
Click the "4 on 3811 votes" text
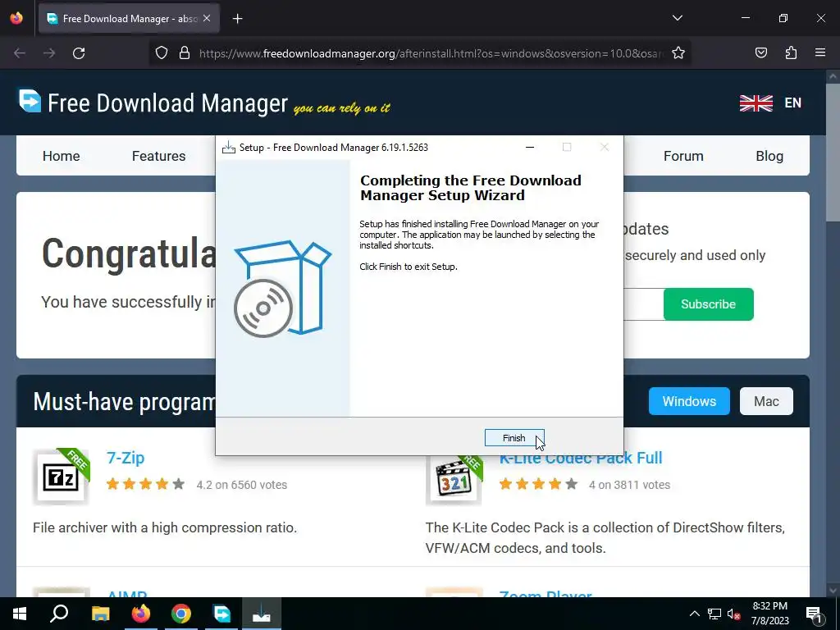coord(629,485)
